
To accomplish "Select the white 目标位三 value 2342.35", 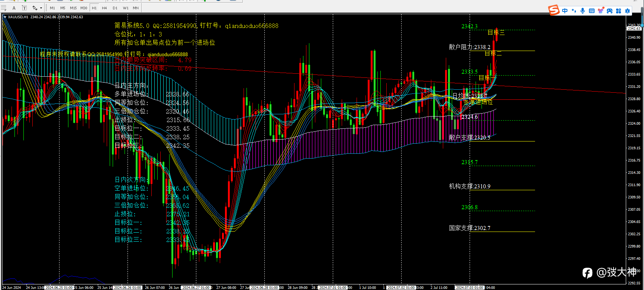I will [178, 146].
